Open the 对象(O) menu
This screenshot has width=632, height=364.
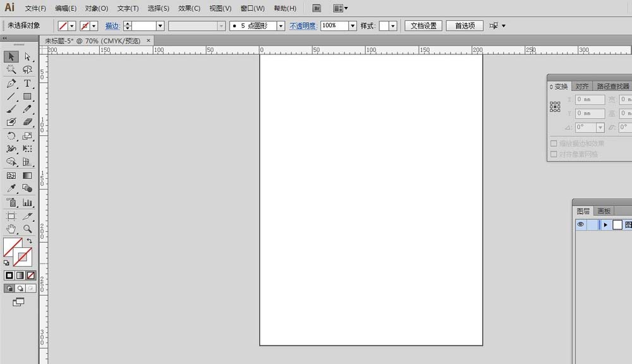(97, 8)
